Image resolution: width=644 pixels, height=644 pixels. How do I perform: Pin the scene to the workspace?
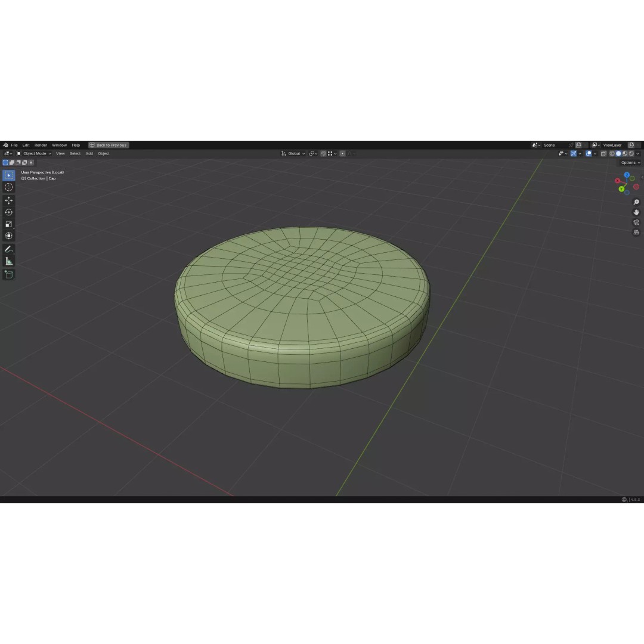[x=571, y=145]
